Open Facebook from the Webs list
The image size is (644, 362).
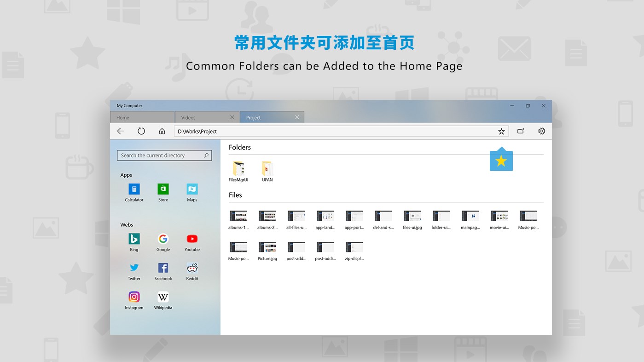[x=163, y=268]
